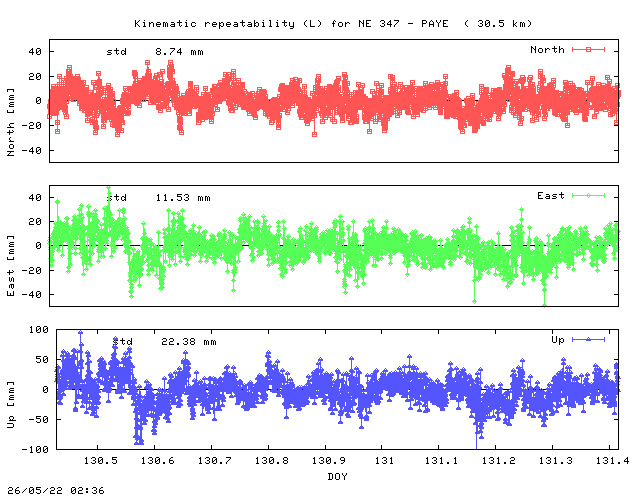Viewport: 640px width, 496px height.
Task: Click the 130.9 x-axis tick label
Action: [329, 461]
